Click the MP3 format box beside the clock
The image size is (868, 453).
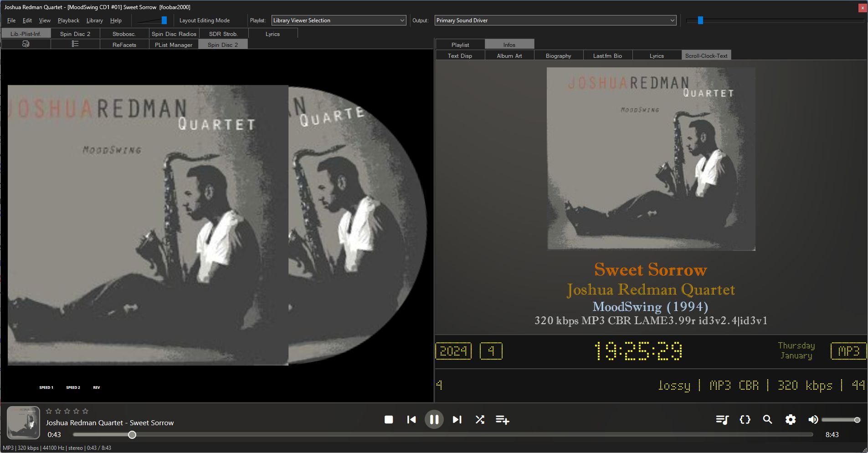pos(848,351)
